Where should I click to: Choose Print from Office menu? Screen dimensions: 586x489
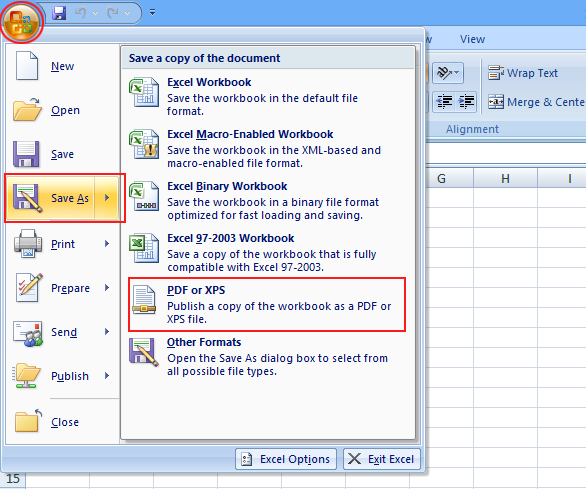click(x=63, y=244)
